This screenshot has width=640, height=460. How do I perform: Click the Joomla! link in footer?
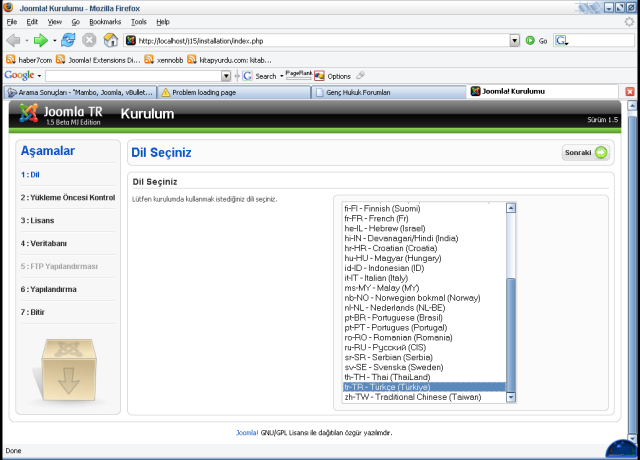point(247,433)
